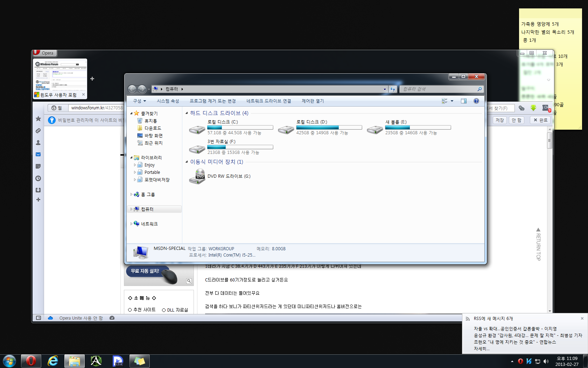The image size is (588, 368).
Task: Collapse the 즐겨찾기 tree node
Action: 131,113
